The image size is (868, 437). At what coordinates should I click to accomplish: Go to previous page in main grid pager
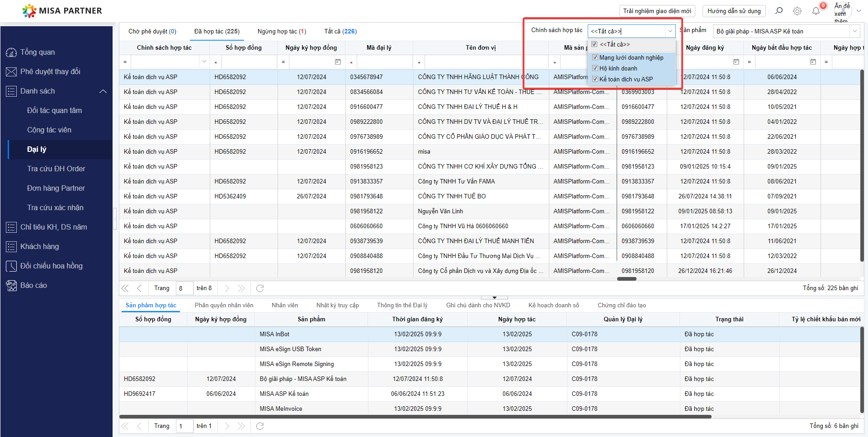[x=139, y=288]
